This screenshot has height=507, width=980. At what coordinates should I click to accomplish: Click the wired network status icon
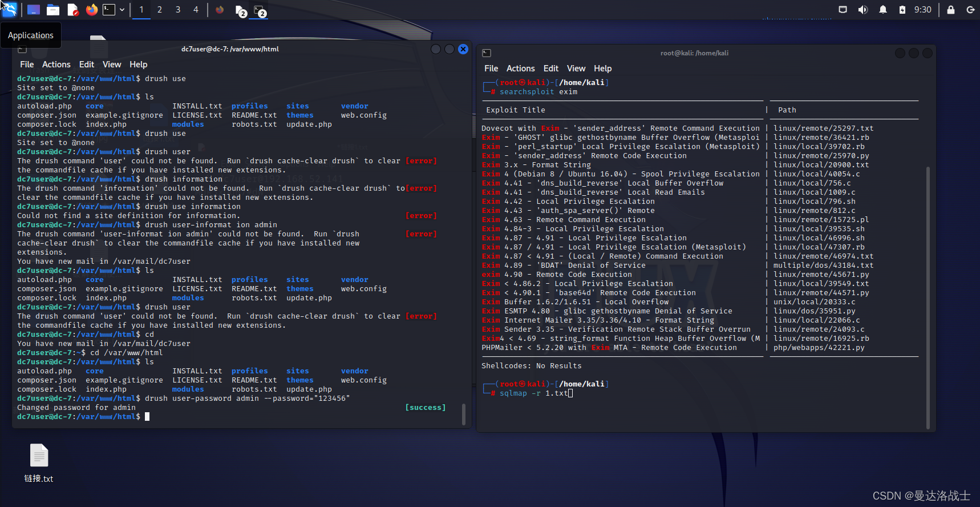point(843,10)
